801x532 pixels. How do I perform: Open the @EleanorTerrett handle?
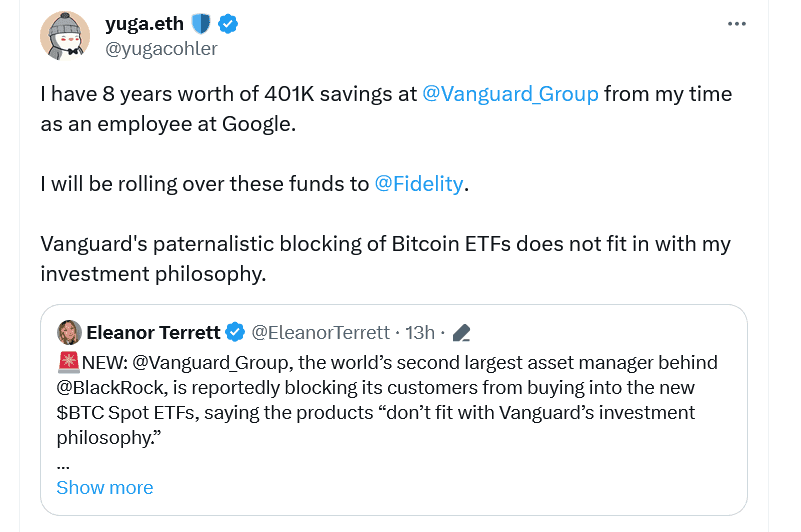(320, 332)
